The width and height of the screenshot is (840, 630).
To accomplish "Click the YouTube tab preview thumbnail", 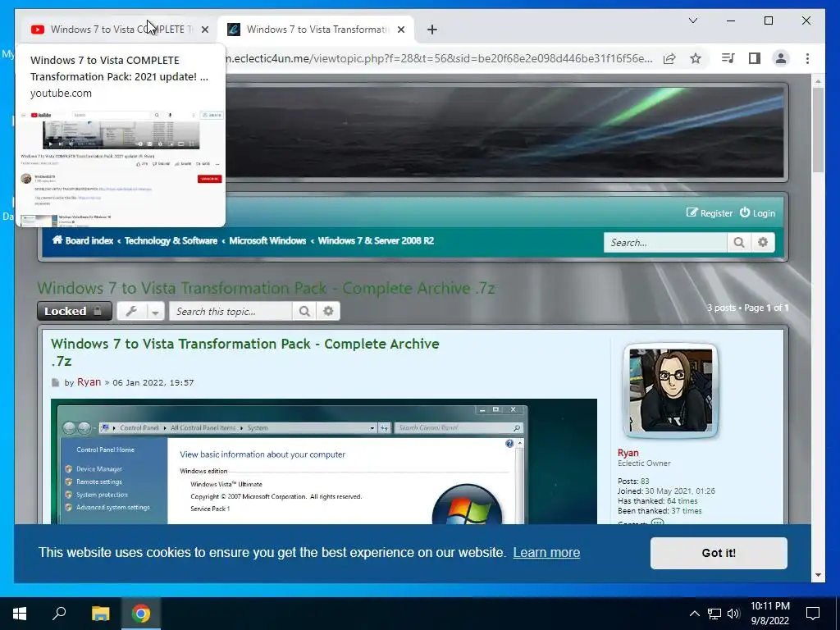I will click(121, 167).
